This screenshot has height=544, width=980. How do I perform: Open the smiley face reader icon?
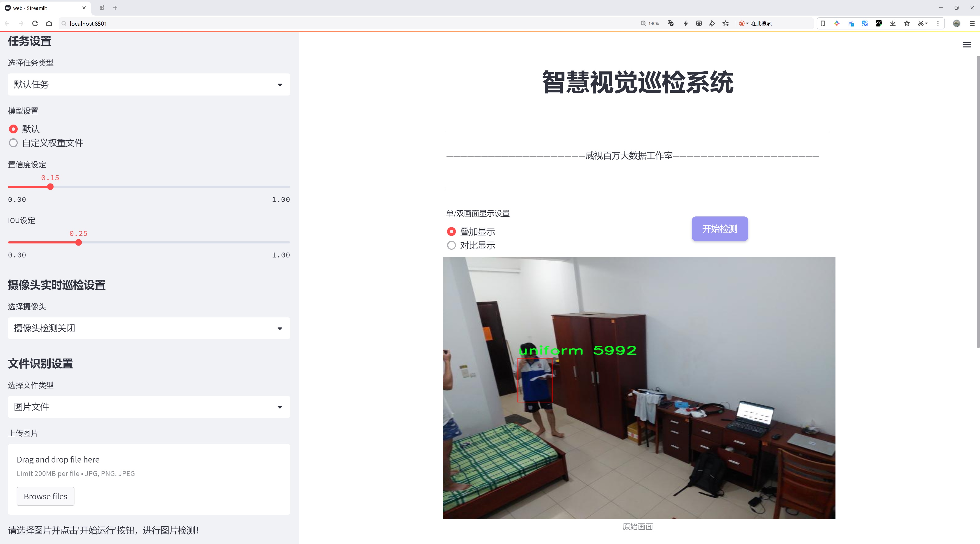[699, 24]
